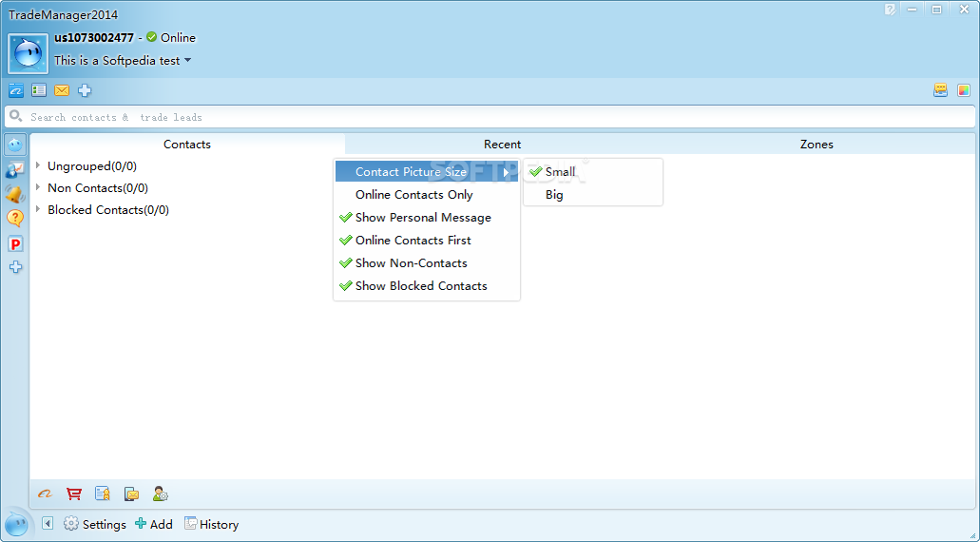
Task: Click the username us1073002477
Action: (x=94, y=37)
